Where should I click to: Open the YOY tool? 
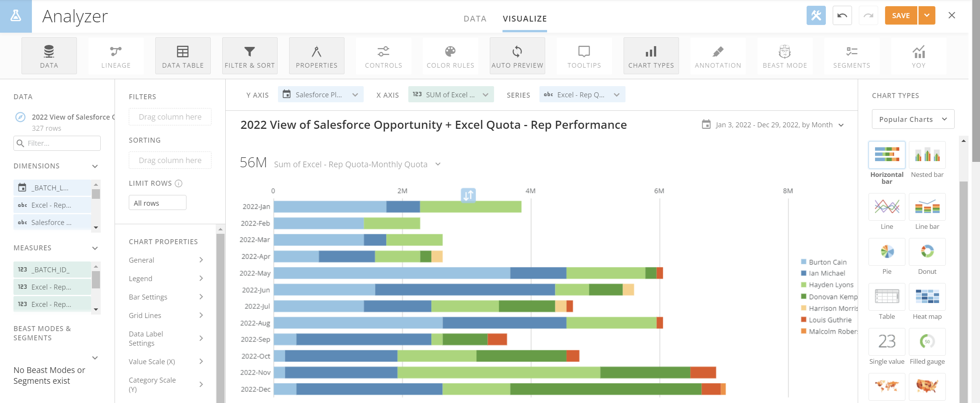point(918,56)
